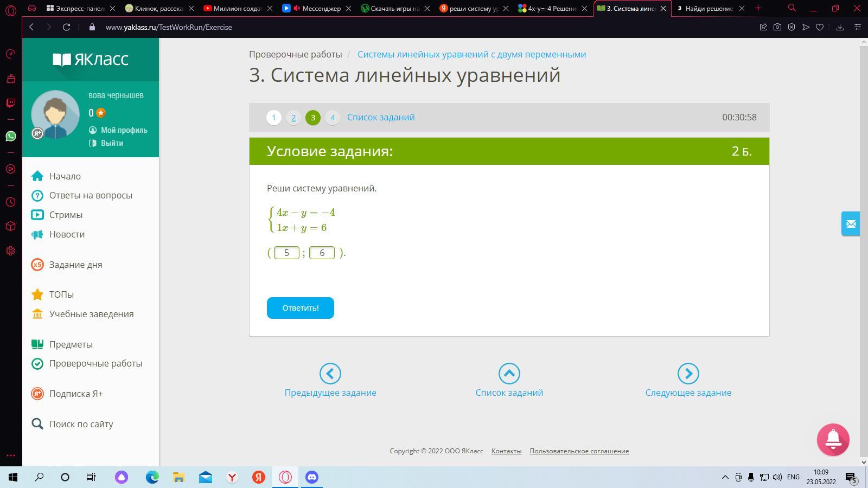Open downloads icon in address bar
The width and height of the screenshot is (868, 488).
(840, 27)
